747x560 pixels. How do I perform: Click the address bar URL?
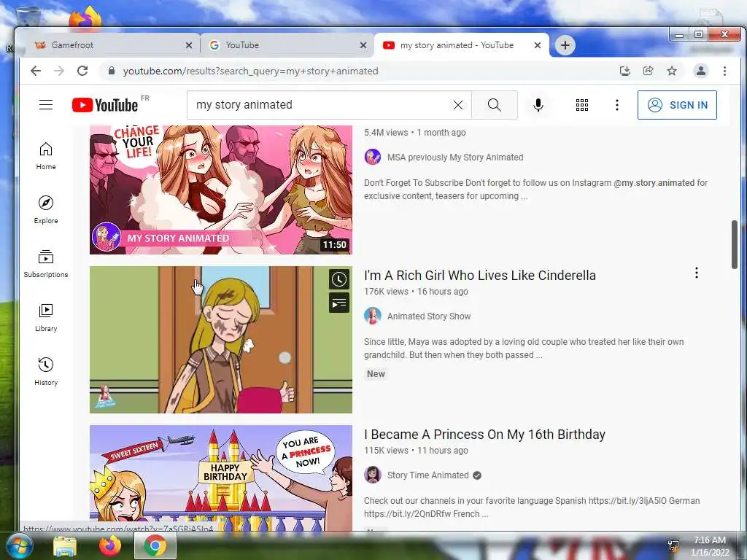(x=251, y=71)
